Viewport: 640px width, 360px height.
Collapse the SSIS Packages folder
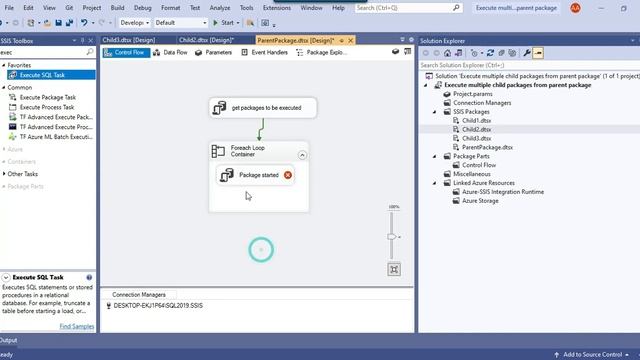point(435,112)
